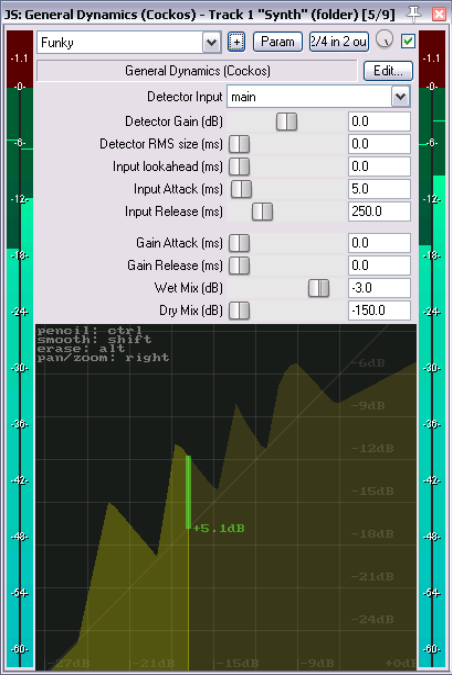Image resolution: width=452 pixels, height=675 pixels.
Task: Toggle the FX bypass checkbox
Action: pos(408,41)
